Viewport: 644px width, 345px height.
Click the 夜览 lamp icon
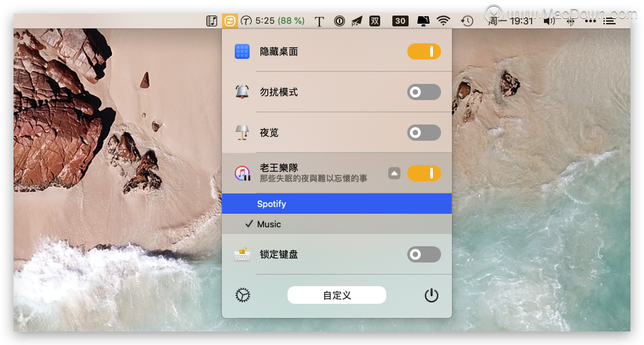tap(242, 133)
